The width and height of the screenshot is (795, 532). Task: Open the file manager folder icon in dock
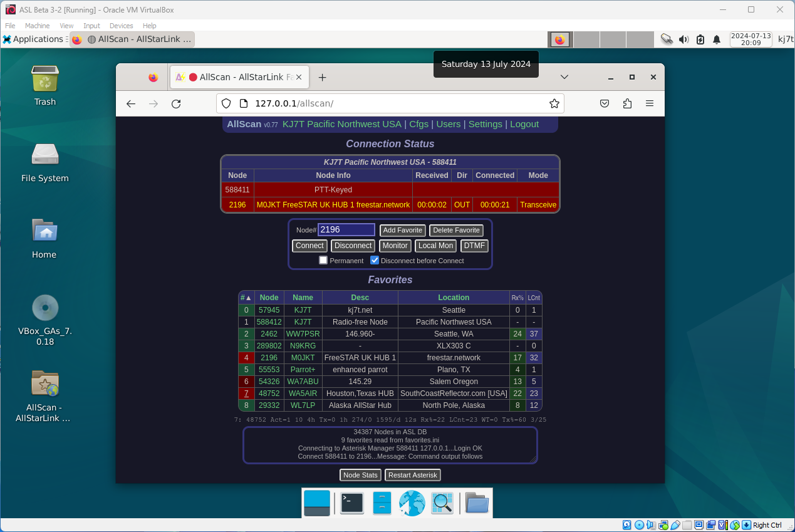point(477,503)
